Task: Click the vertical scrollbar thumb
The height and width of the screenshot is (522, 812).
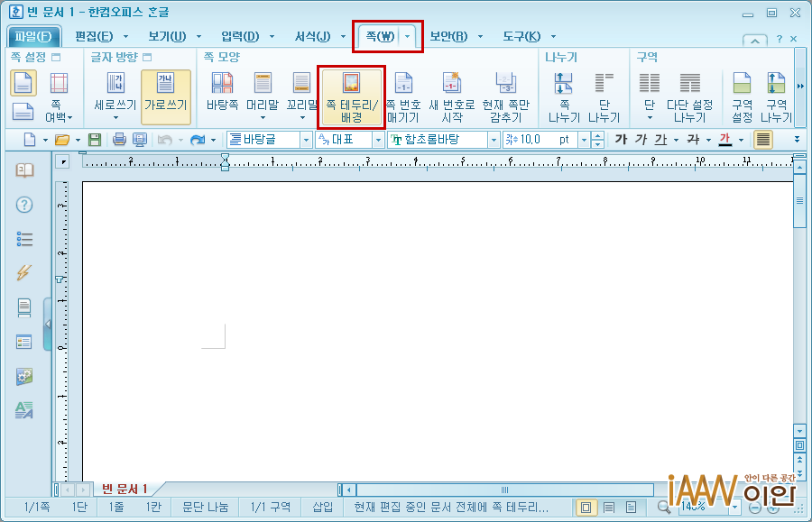Action: click(x=799, y=201)
